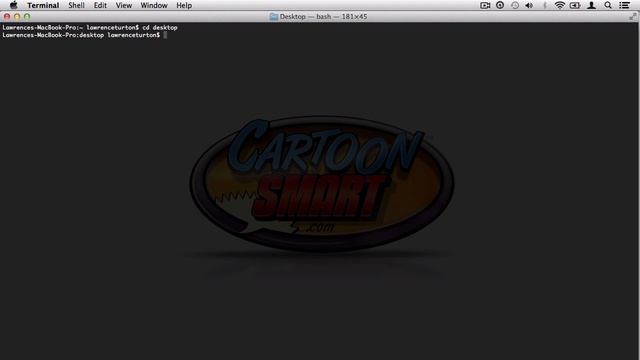Click the window title 'Desktop — bash — 181×45'

pyautogui.click(x=323, y=17)
